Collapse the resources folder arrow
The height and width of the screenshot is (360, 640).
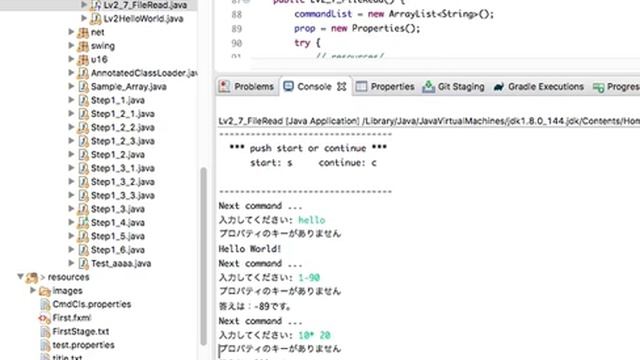pos(20,277)
